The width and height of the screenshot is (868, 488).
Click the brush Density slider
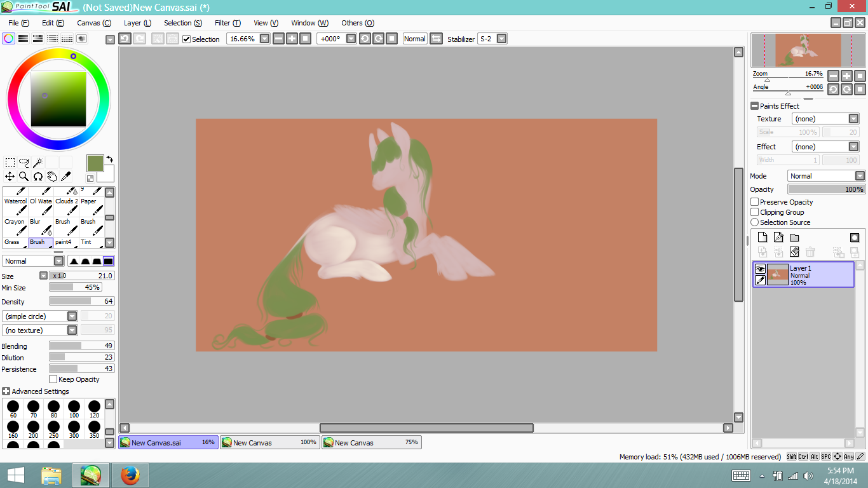tap(81, 301)
